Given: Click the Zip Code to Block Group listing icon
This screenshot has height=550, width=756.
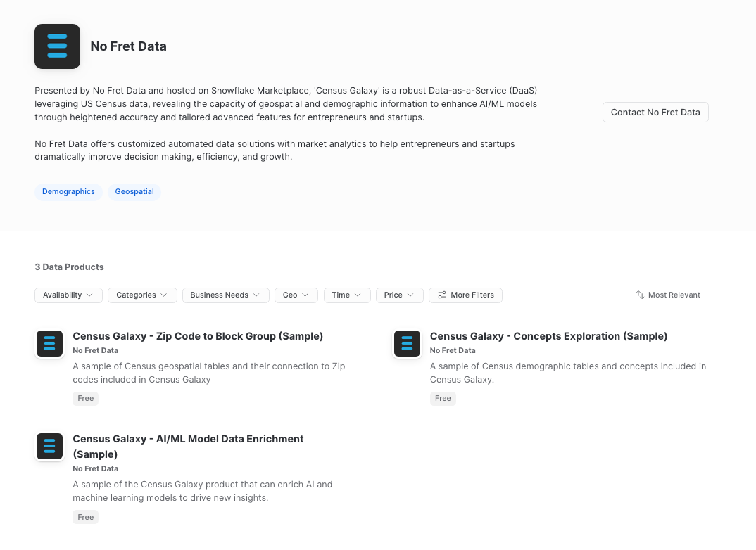Looking at the screenshot, I should tap(50, 343).
